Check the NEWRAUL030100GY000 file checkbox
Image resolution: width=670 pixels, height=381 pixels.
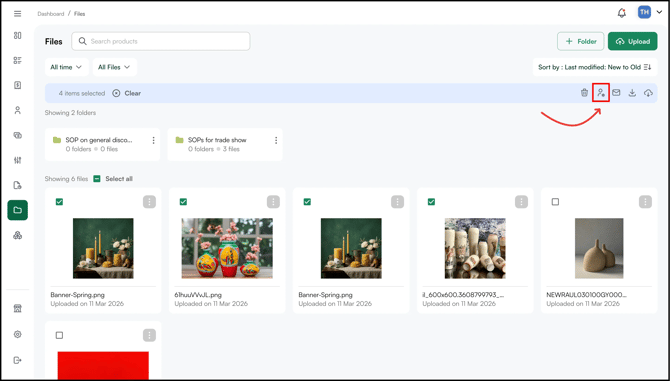tap(555, 202)
